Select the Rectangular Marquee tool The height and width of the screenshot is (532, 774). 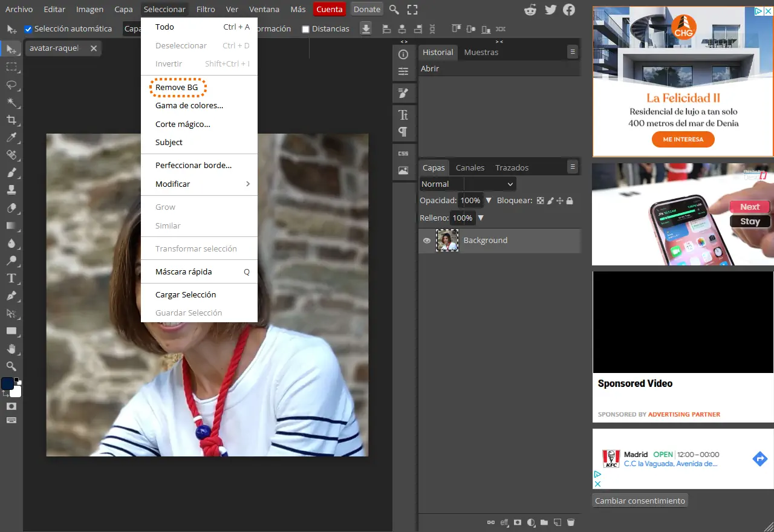coord(11,66)
